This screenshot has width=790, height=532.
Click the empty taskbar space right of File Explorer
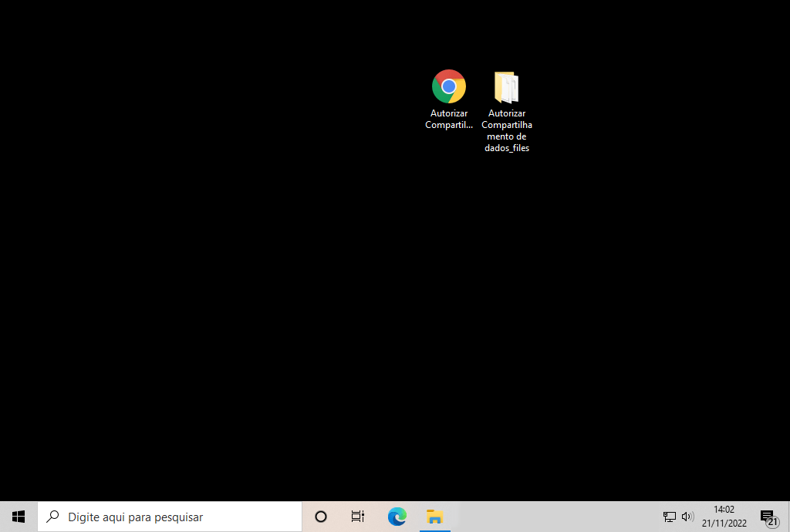[555, 517]
